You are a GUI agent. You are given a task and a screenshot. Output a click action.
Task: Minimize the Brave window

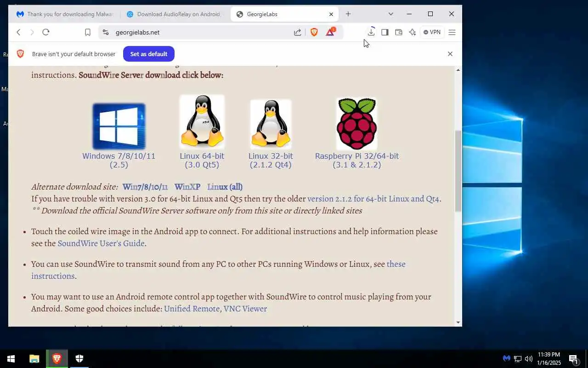point(409,14)
